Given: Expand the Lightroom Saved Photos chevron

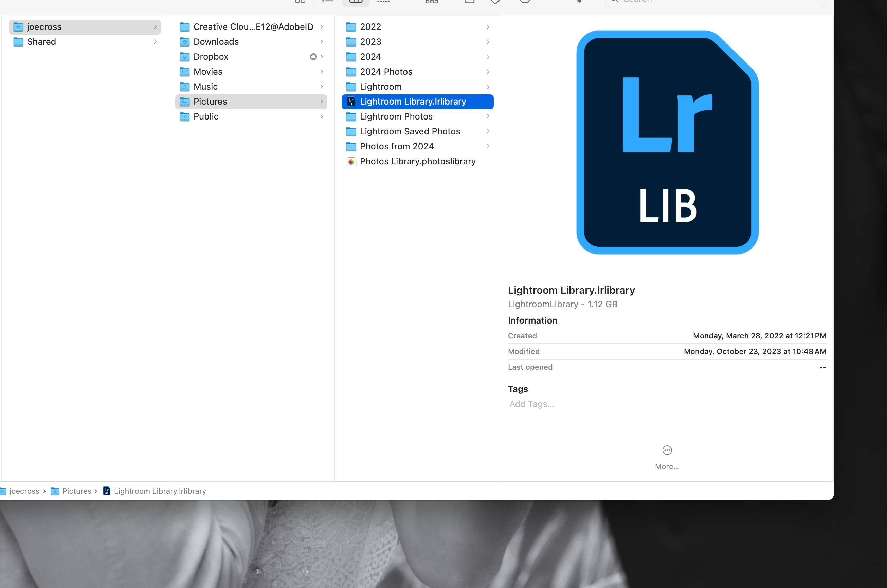Looking at the screenshot, I should pos(488,131).
